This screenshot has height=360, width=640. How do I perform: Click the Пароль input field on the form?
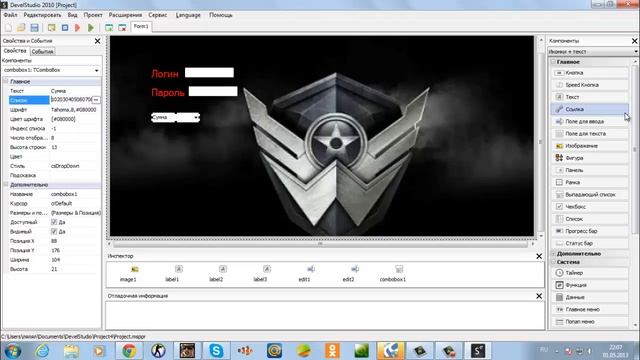[213, 91]
